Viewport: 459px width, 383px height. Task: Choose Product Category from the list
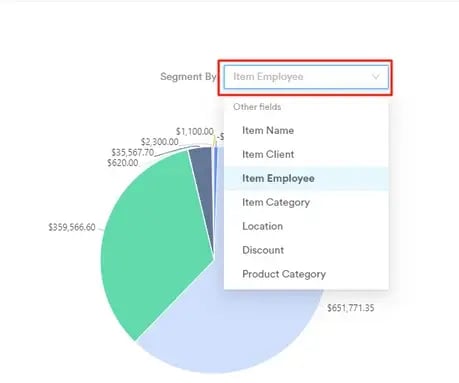point(306,274)
